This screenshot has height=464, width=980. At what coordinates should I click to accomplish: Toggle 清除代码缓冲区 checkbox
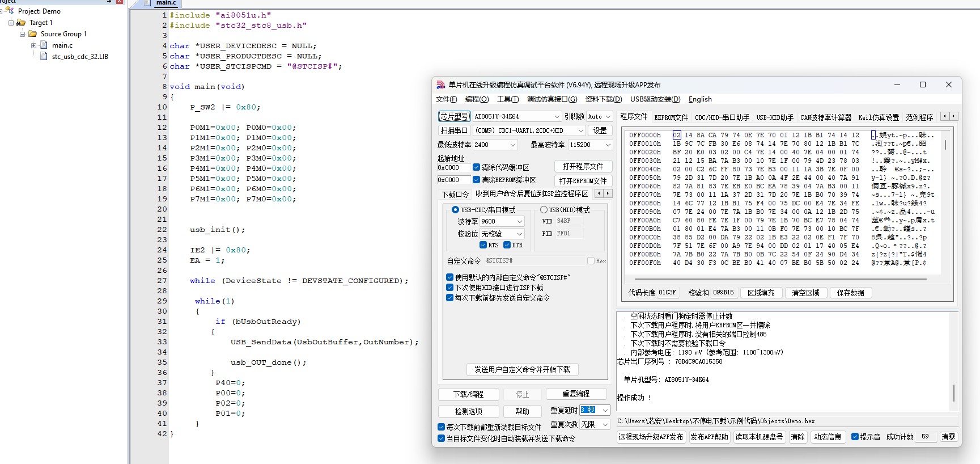(476, 167)
